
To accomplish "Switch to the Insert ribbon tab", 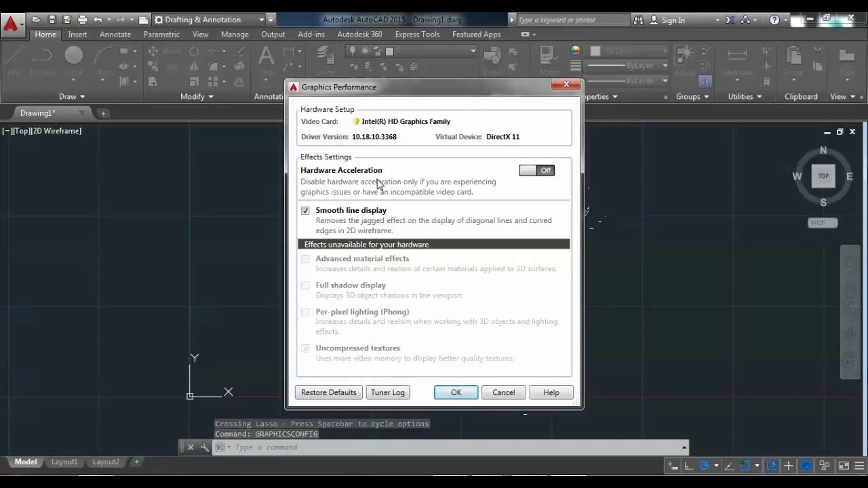I will pyautogui.click(x=77, y=35).
